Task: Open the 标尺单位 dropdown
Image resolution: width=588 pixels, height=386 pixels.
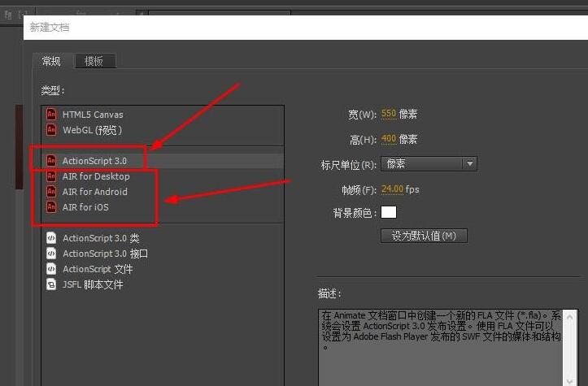Action: coord(429,164)
